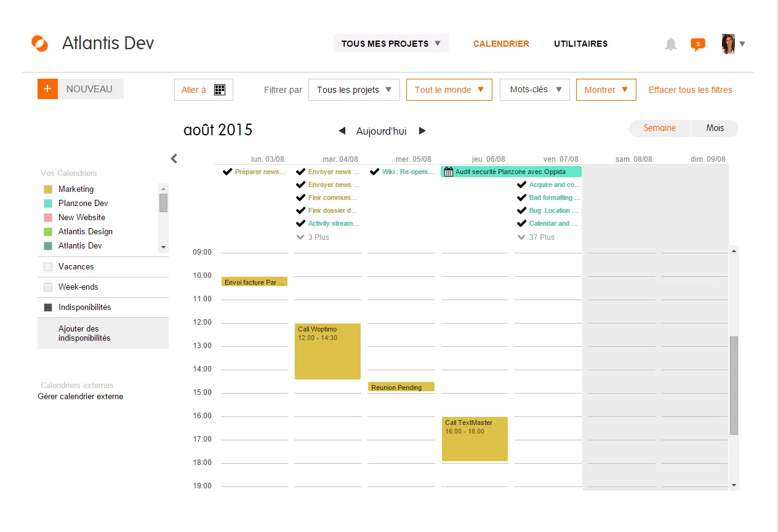This screenshot has width=778, height=532.
Task: Click scroll down arrow of calendar grid
Action: (734, 485)
